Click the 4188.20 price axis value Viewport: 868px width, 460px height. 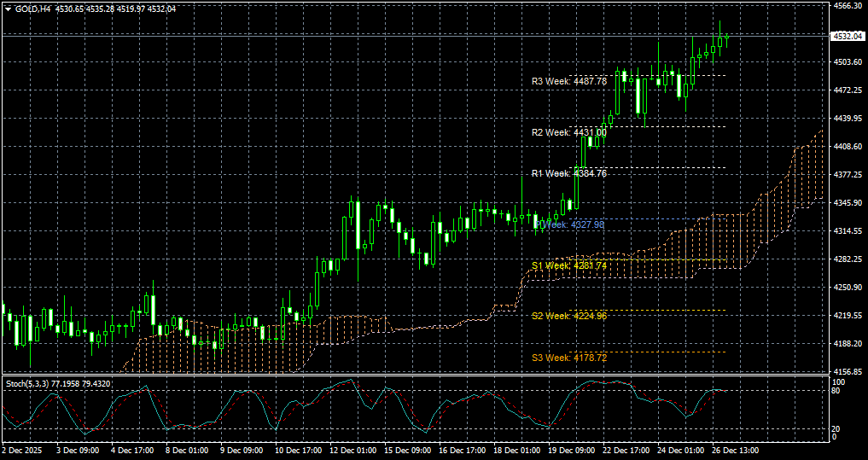click(847, 344)
